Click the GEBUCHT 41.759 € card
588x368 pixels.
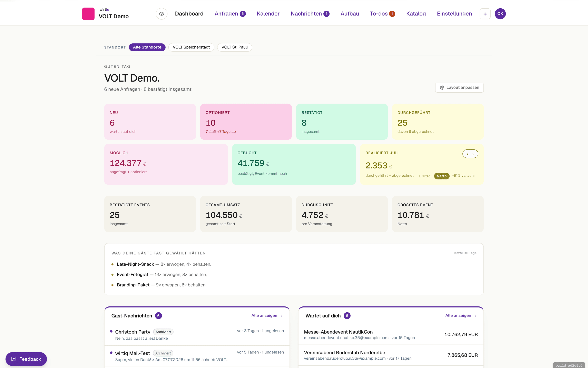point(294,164)
